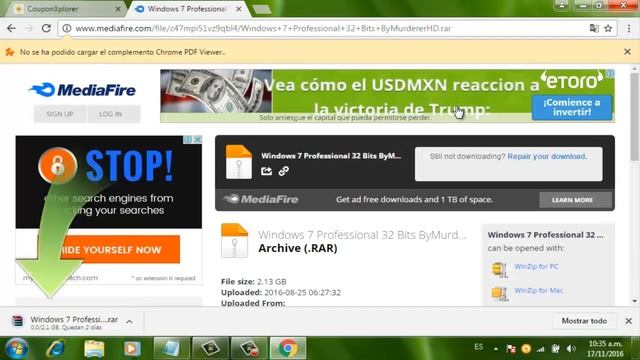Screen dimensions: 640x360
Task: Click the RAR archive file icon in dark panel
Action: click(239, 162)
